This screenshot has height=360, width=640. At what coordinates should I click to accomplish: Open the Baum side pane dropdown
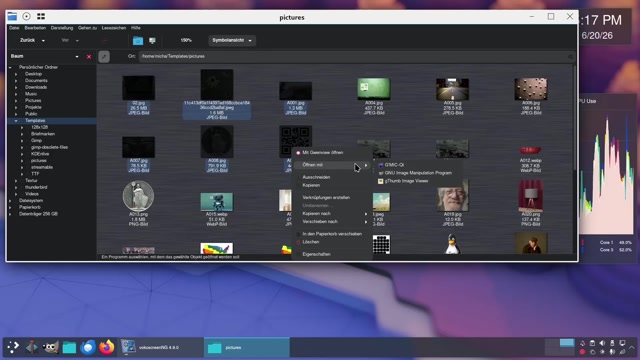(77, 57)
